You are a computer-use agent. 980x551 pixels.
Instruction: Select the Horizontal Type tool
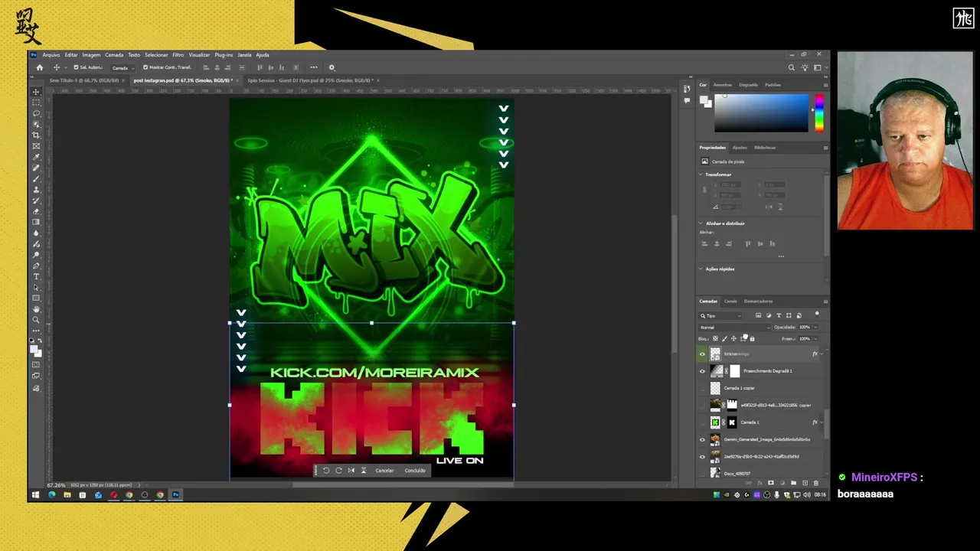click(x=36, y=276)
